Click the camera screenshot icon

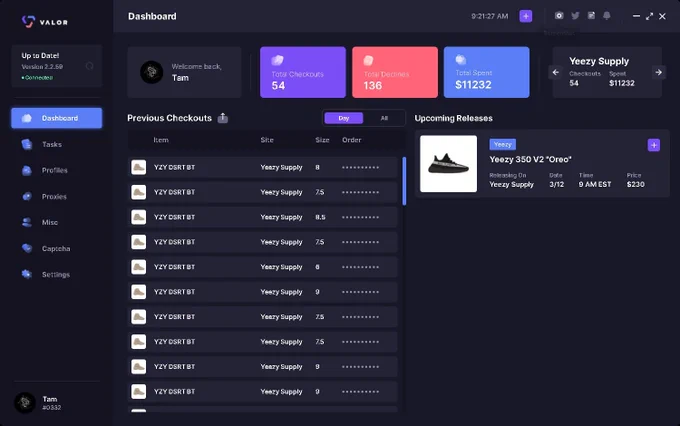click(559, 16)
